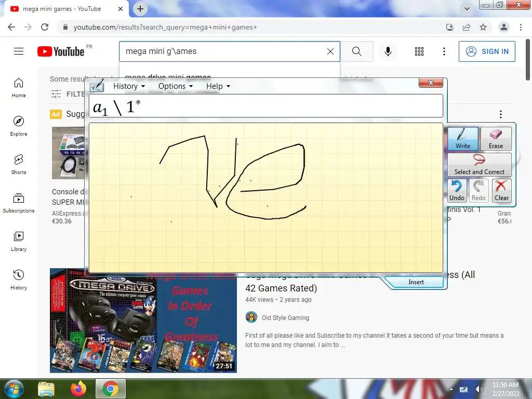532x399 pixels.
Task: Clear the handwriting area
Action: pyautogui.click(x=501, y=191)
